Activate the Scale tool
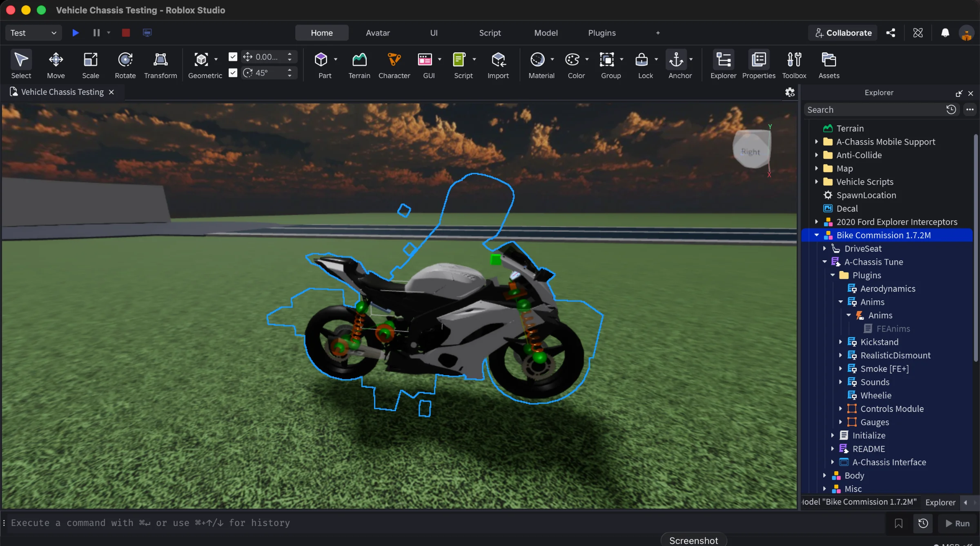980x546 pixels. coord(90,65)
